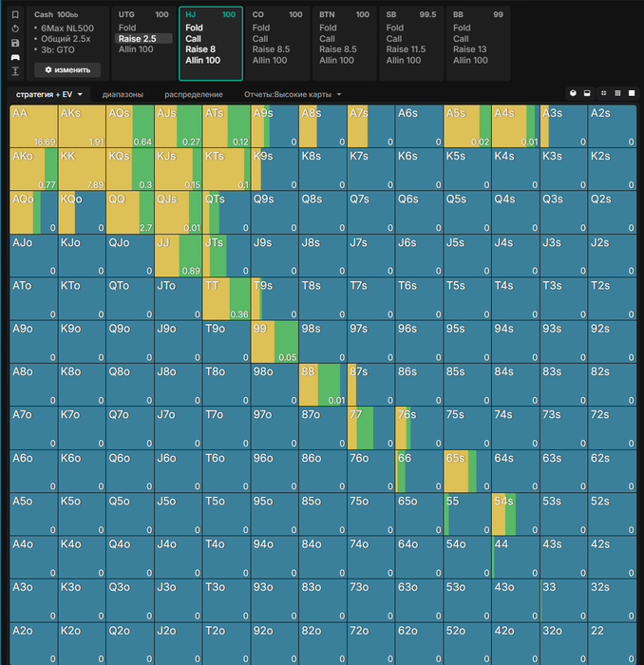Switch to the распределение tab
This screenshot has width=644, height=665.
tap(194, 95)
